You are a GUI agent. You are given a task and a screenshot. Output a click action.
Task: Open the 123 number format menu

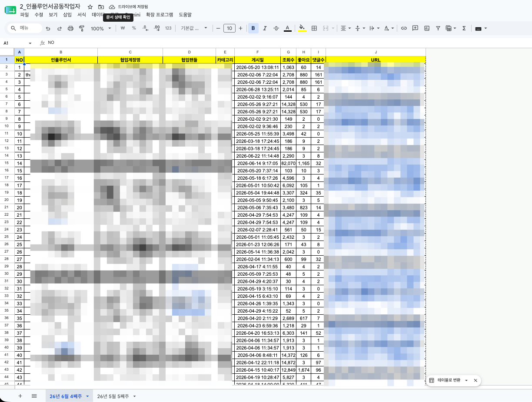point(169,28)
